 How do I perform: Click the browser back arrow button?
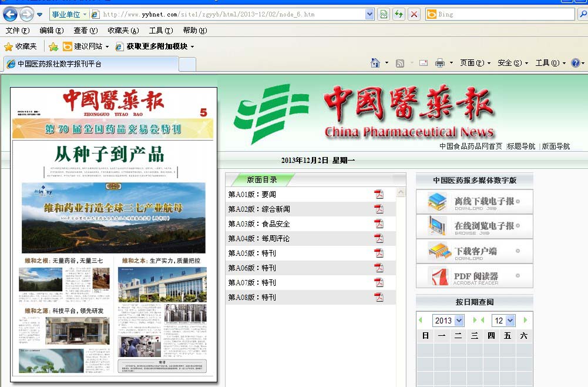tap(10, 14)
